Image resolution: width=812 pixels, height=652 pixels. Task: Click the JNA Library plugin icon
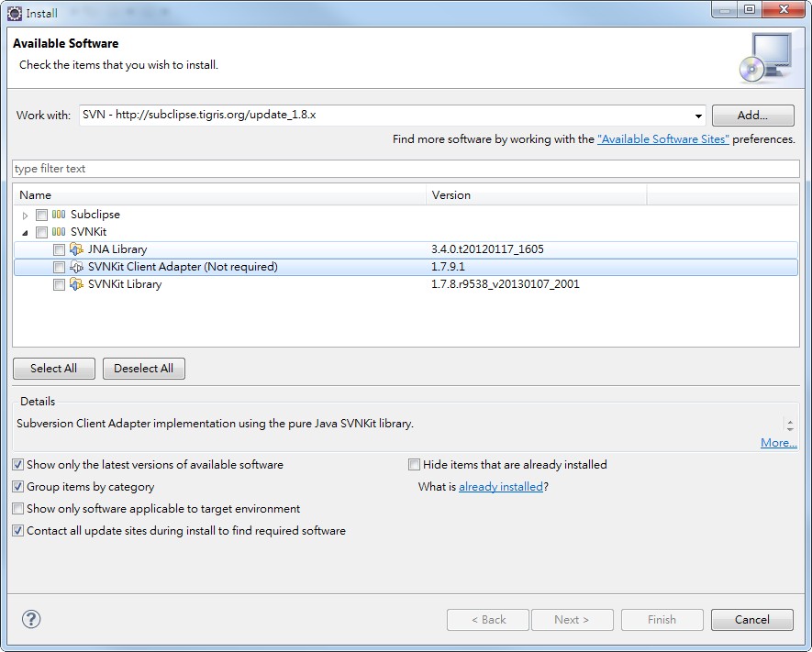[75, 249]
